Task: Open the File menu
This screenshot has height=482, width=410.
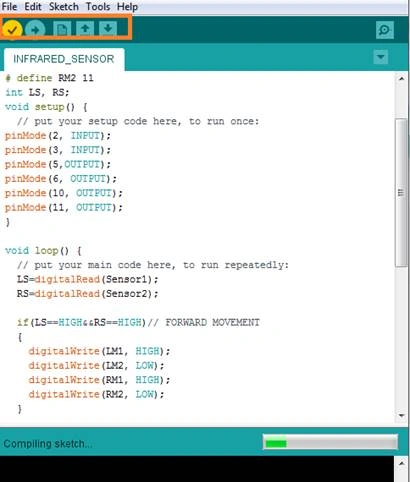Action: pos(9,7)
